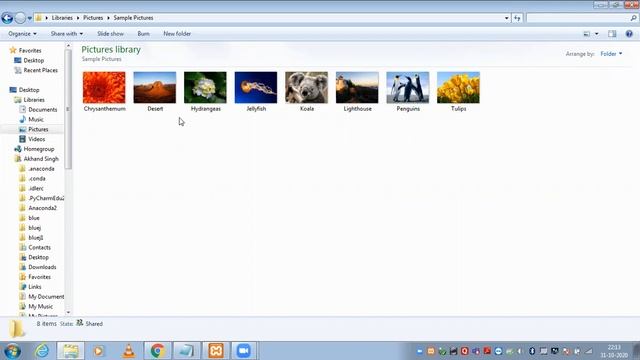Open the .idlerc folder
Screen dimensions: 640x360
[x=36, y=188]
